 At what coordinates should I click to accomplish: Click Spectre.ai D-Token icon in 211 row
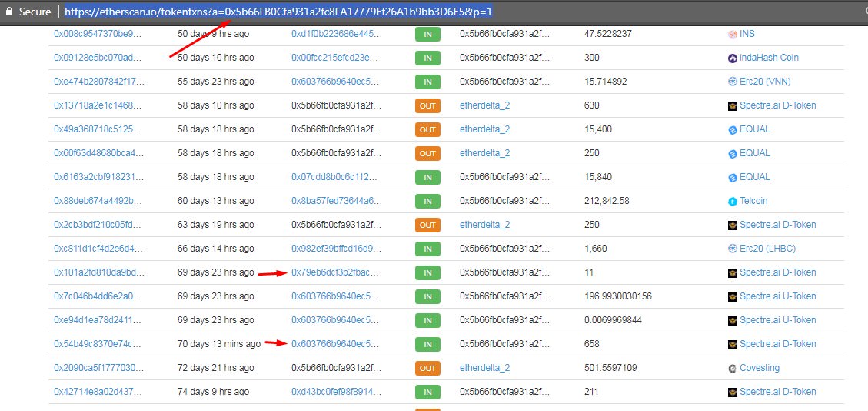click(733, 392)
